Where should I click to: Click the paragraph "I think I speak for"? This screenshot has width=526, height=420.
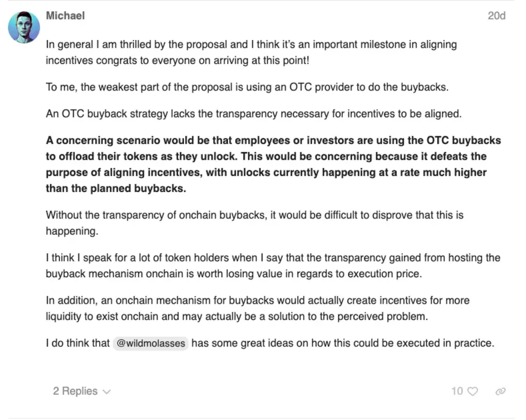pyautogui.click(x=273, y=266)
